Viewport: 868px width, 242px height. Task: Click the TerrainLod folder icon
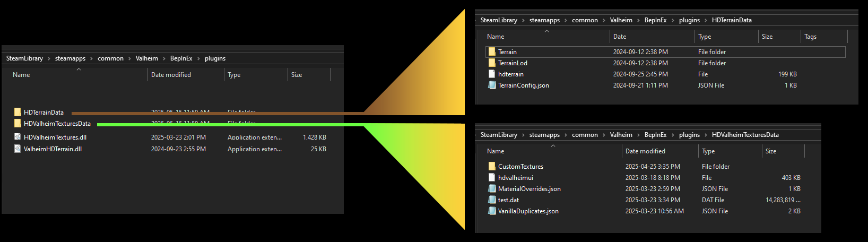(x=492, y=63)
